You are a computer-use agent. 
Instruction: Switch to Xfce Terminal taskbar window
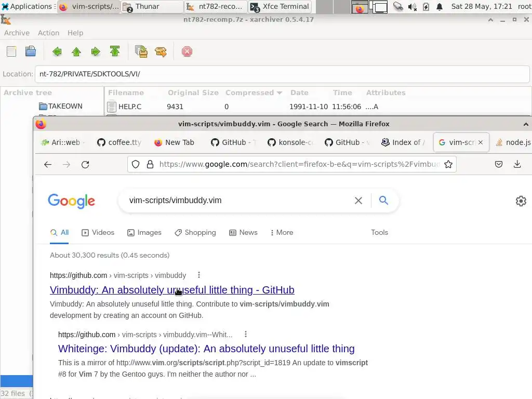pyautogui.click(x=280, y=6)
